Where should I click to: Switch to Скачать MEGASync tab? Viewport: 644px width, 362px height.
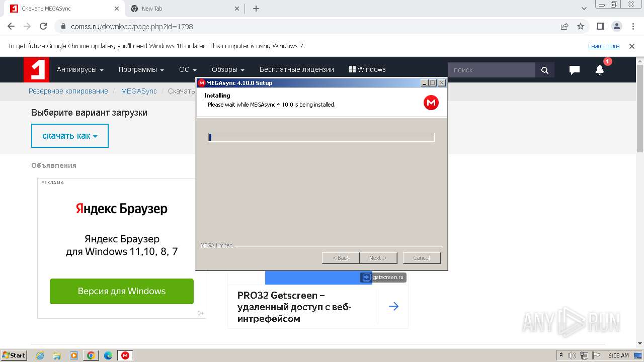tap(64, 9)
